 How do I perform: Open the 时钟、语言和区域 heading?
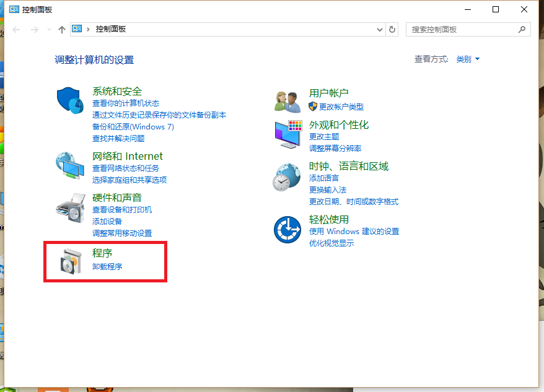tap(349, 166)
